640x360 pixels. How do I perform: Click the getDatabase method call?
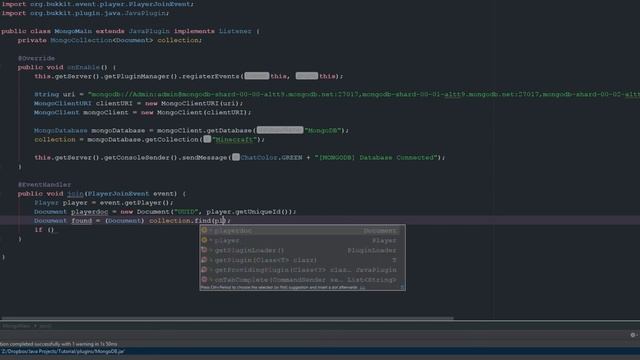tap(229, 130)
